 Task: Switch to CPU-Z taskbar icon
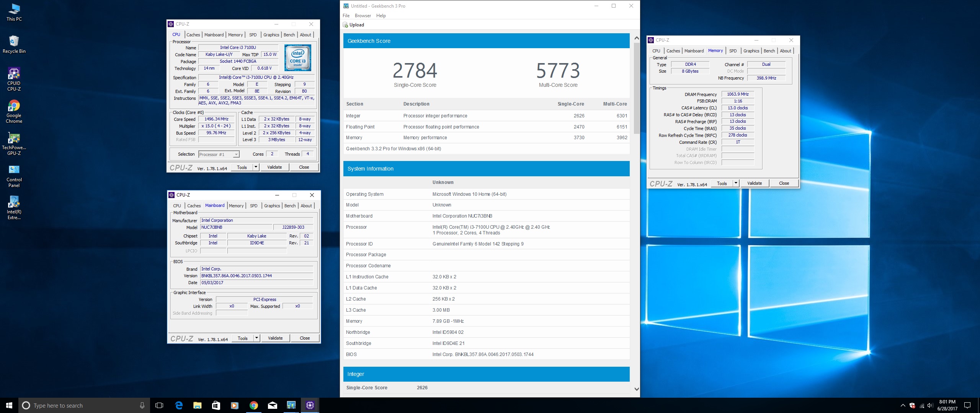point(310,405)
